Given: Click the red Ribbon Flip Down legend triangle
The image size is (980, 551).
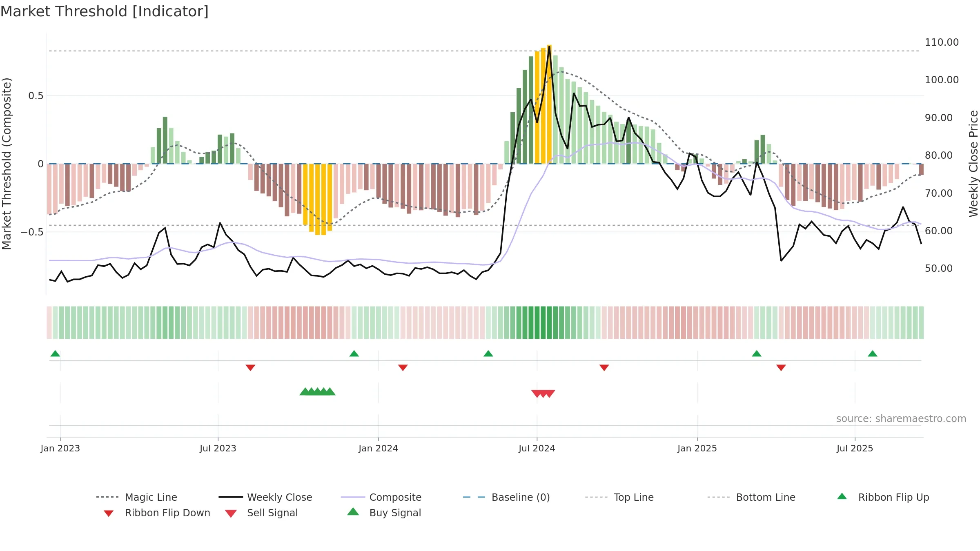Looking at the screenshot, I should click(109, 513).
